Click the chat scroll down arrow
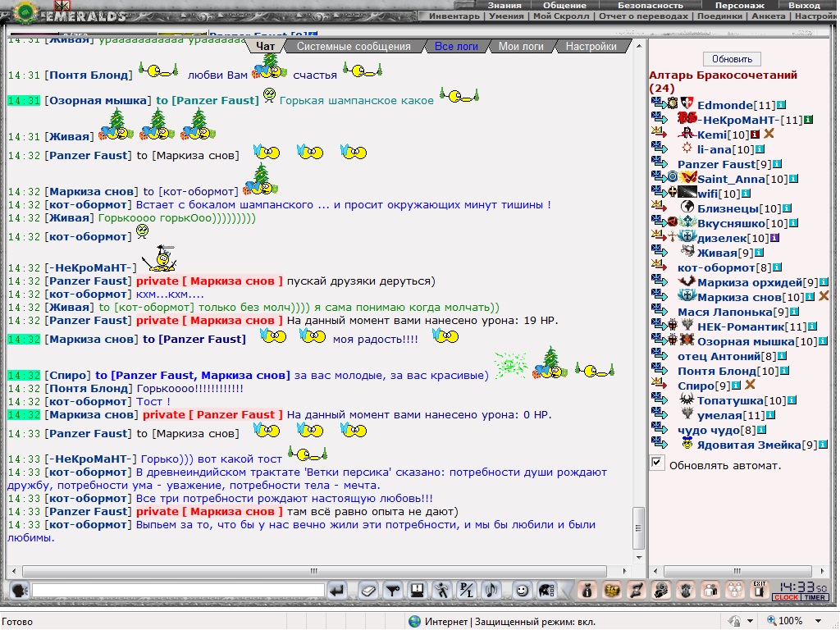This screenshot has height=630, width=840. 638,558
